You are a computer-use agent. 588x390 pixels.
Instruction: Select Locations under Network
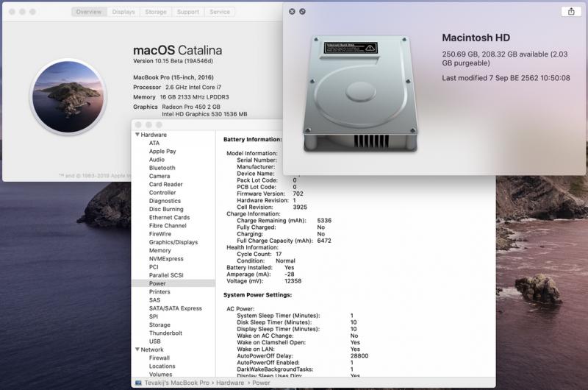pyautogui.click(x=162, y=366)
